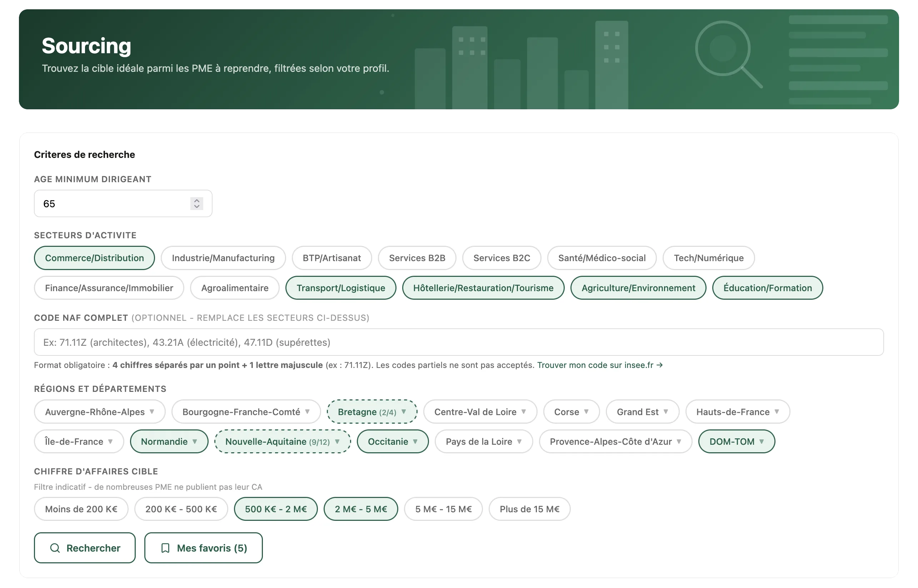Deselect Hôtellerie/Restauration/Tourisme sector
The width and height of the screenshot is (918, 588).
tap(483, 288)
